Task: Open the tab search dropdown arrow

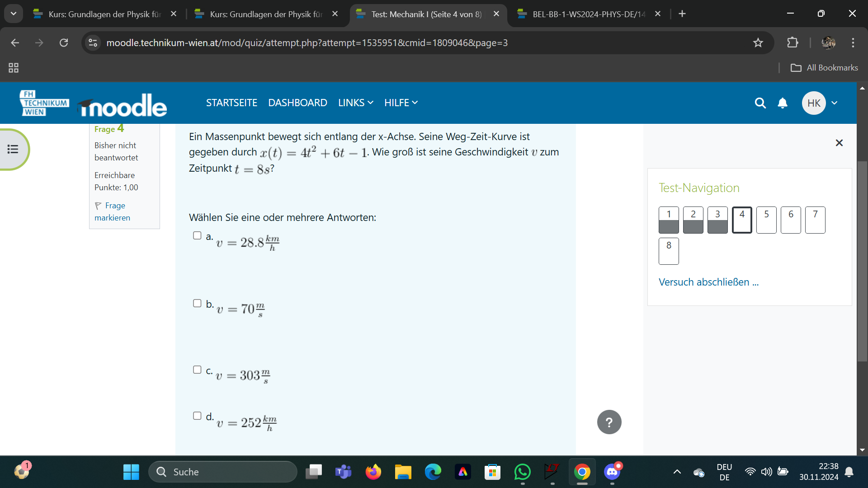Action: (14, 14)
